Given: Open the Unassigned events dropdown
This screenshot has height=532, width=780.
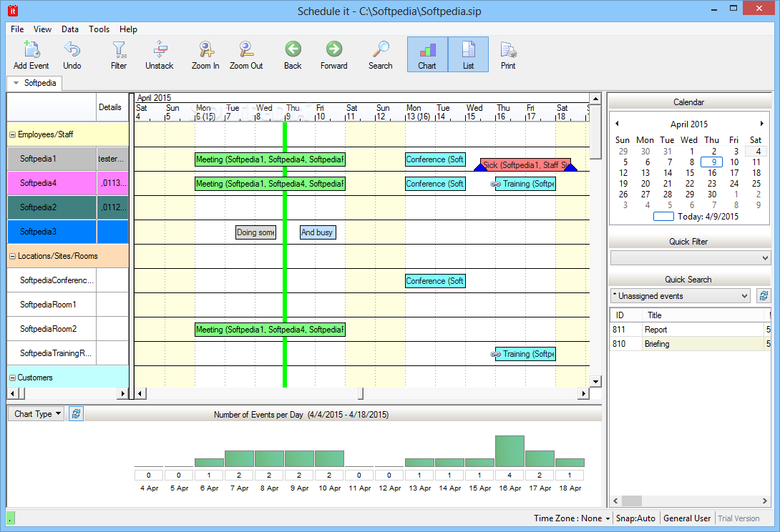Looking at the screenshot, I should tap(680, 296).
